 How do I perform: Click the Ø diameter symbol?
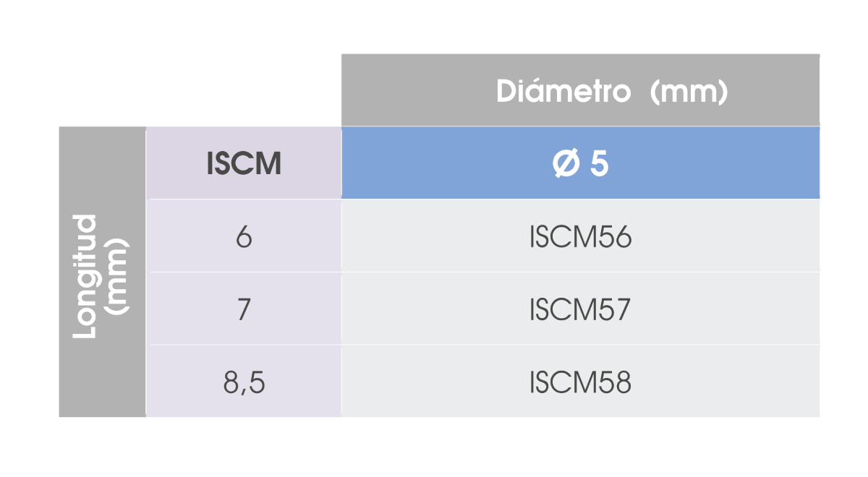[x=565, y=165]
